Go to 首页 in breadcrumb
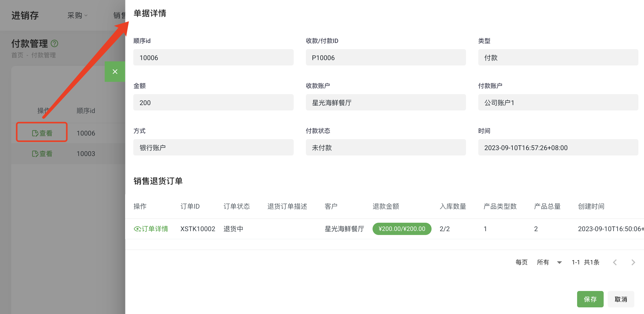The image size is (644, 314). 17,55
